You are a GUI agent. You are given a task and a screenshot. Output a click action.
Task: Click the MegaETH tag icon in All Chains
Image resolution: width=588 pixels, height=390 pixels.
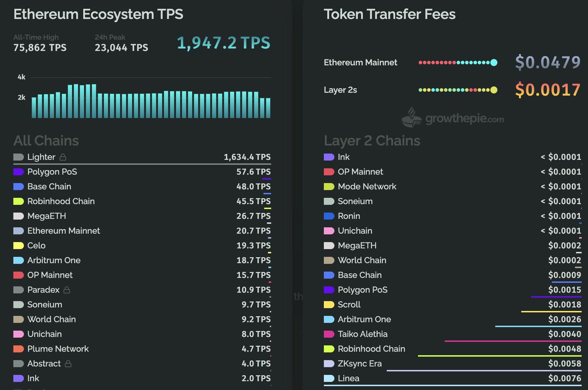(19, 216)
